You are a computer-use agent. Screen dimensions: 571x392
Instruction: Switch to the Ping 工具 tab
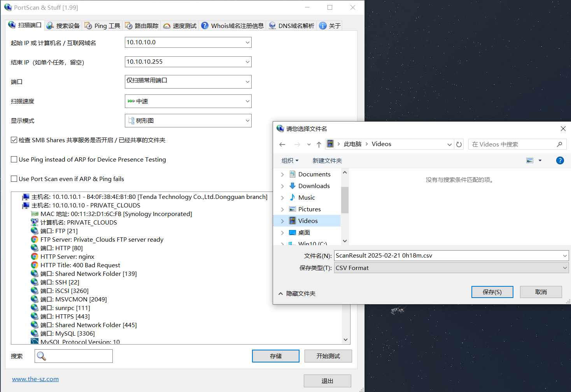tap(103, 26)
